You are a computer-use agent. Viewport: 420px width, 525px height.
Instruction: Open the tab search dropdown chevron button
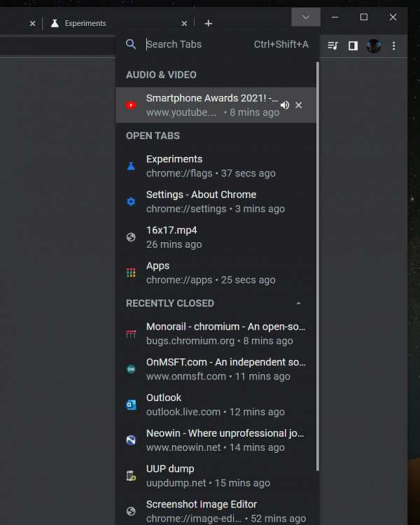(x=306, y=17)
